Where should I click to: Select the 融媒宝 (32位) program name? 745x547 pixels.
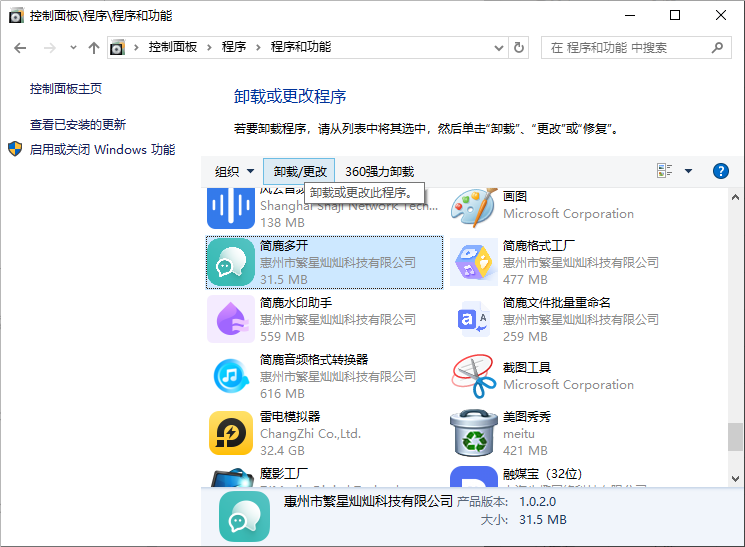(x=543, y=474)
